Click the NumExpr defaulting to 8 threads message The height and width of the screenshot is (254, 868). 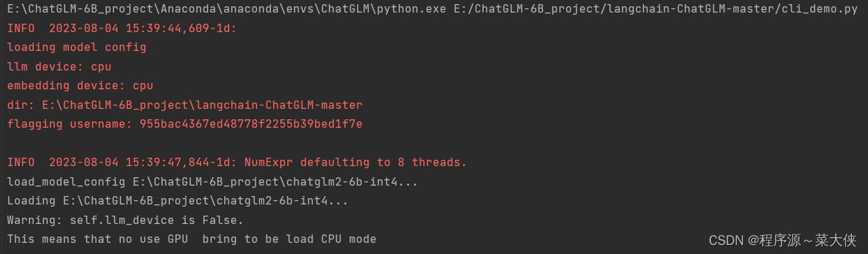tap(355, 163)
